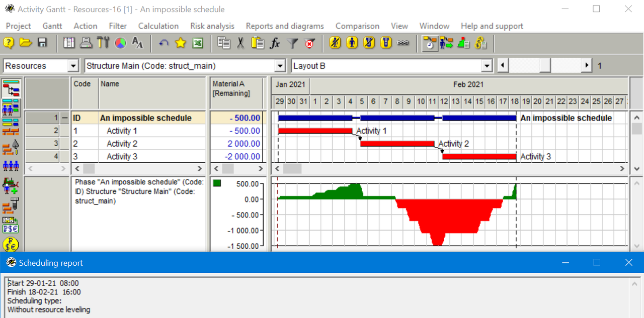Open the Filter menu
Viewport: 644px width, 318px height.
118,26
